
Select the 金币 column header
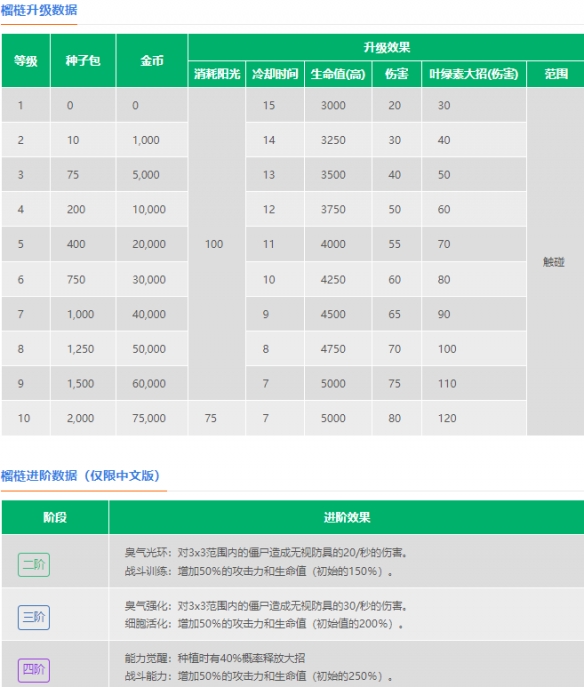coord(152,60)
